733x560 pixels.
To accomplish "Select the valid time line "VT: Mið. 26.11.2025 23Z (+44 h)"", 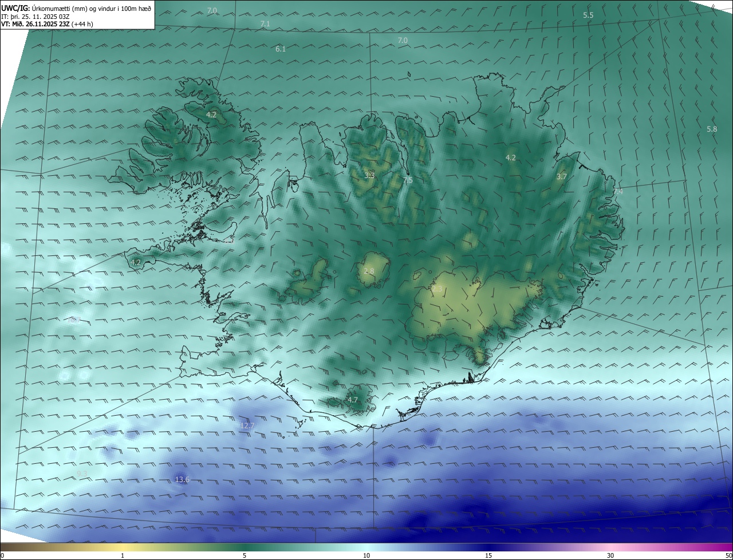I will click(48, 24).
